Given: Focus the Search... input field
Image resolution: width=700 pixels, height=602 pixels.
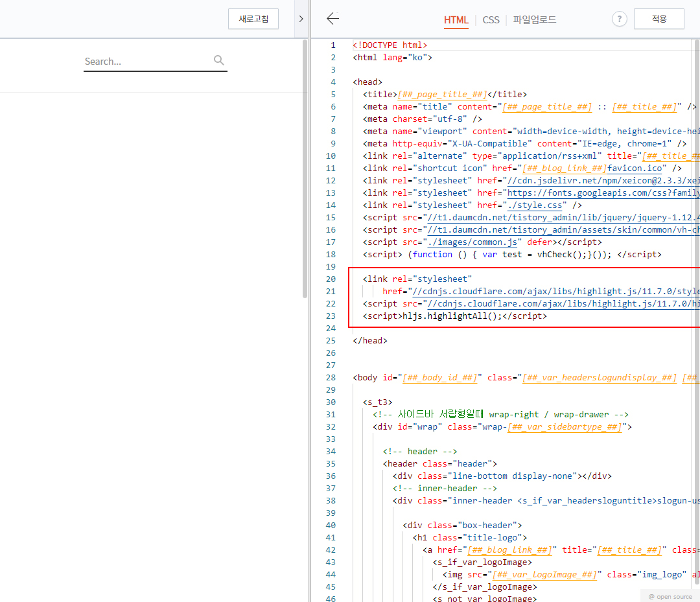Looking at the screenshot, I should pyautogui.click(x=156, y=61).
